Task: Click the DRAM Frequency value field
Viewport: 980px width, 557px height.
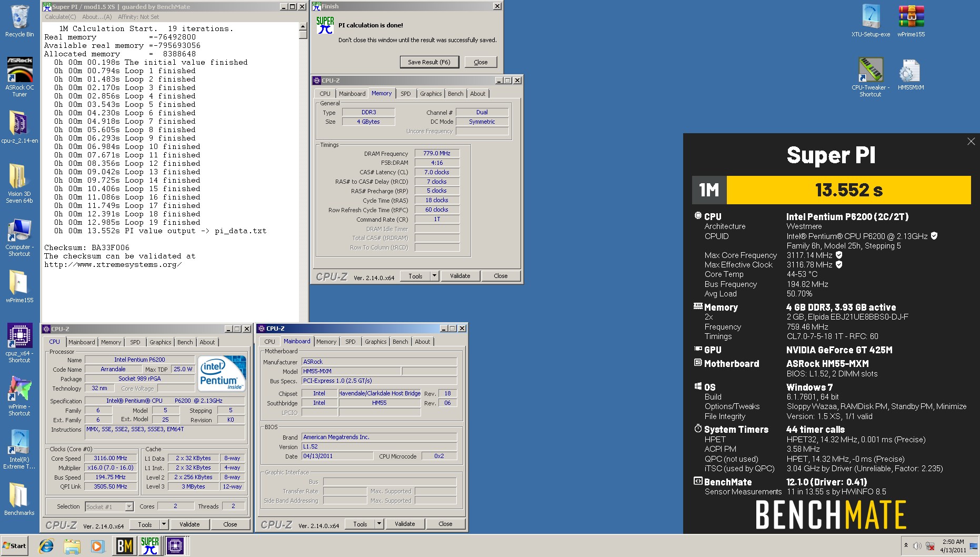Action: point(437,154)
